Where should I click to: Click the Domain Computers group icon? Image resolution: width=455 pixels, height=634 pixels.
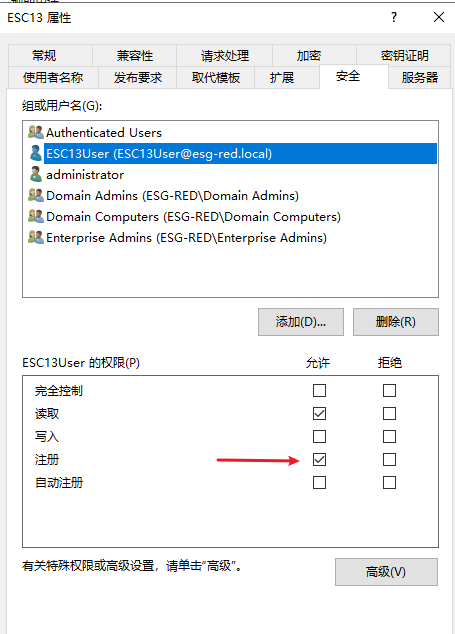pyautogui.click(x=36, y=216)
